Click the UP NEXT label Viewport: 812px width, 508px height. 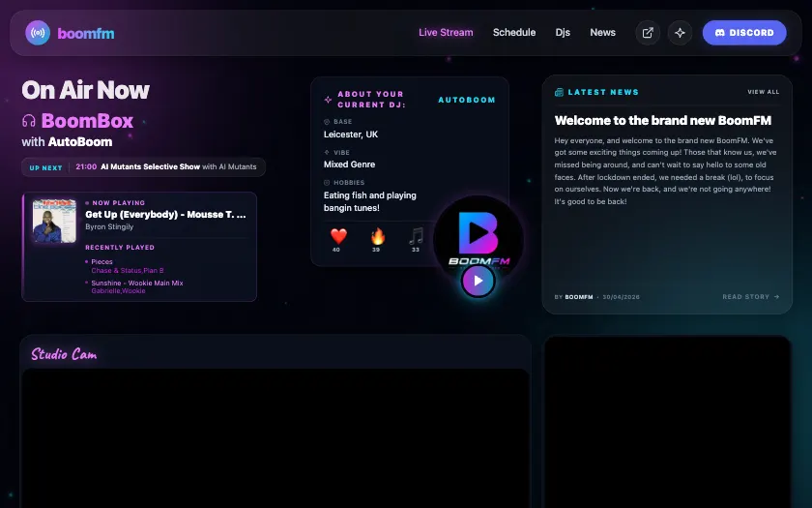click(x=45, y=168)
